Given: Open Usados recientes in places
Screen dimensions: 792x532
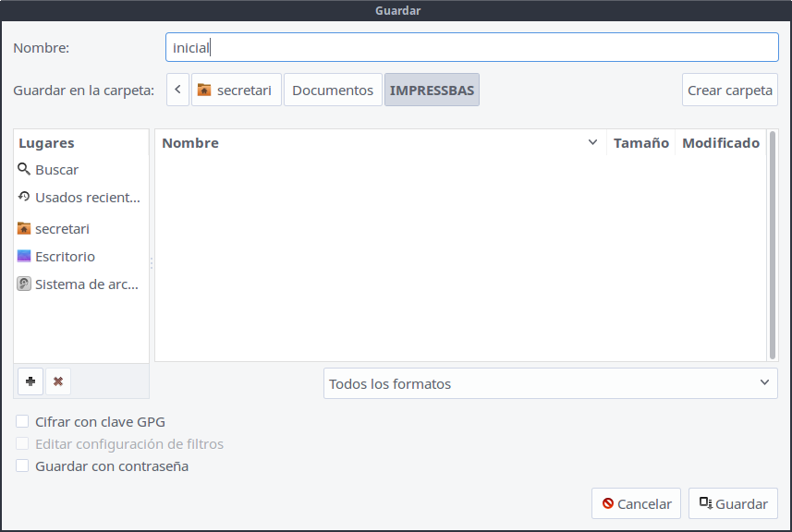Looking at the screenshot, I should (x=80, y=198).
